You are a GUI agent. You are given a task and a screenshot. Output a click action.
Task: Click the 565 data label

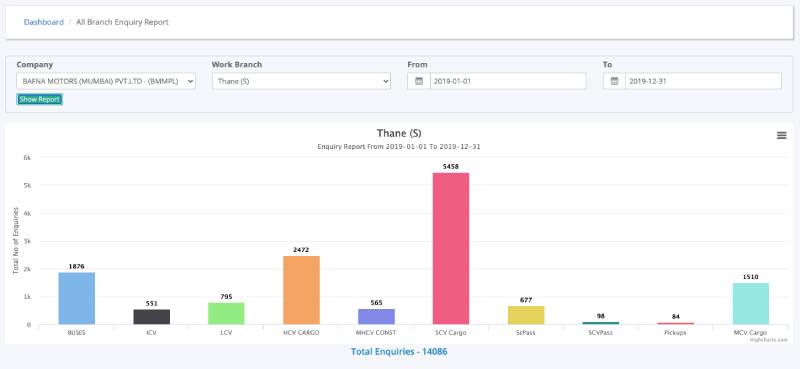coord(376,303)
